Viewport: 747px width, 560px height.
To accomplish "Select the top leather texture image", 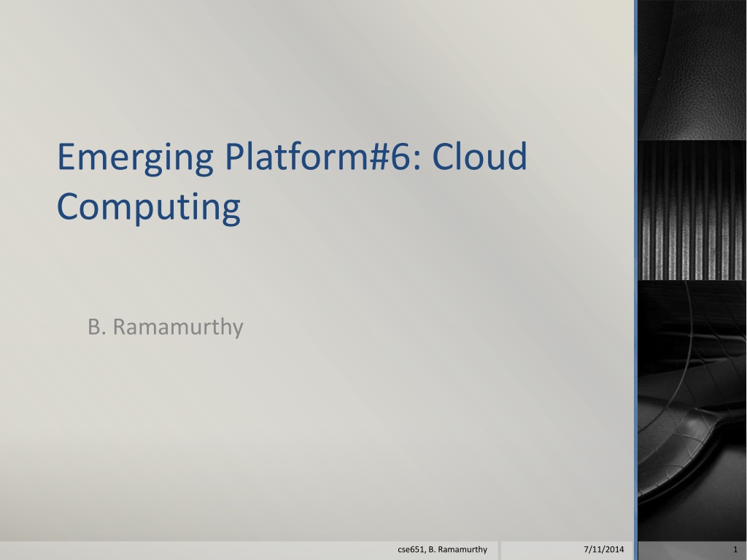I will 692,70.
